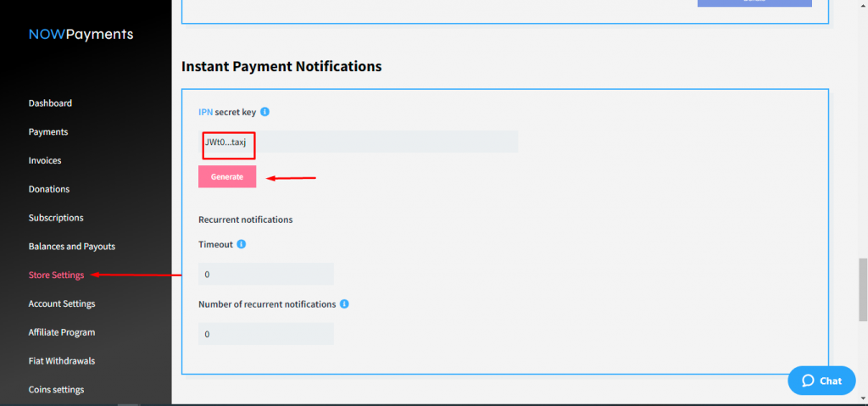This screenshot has width=868, height=406.
Task: Click the Number of recurrent notifications field
Action: coord(265,334)
